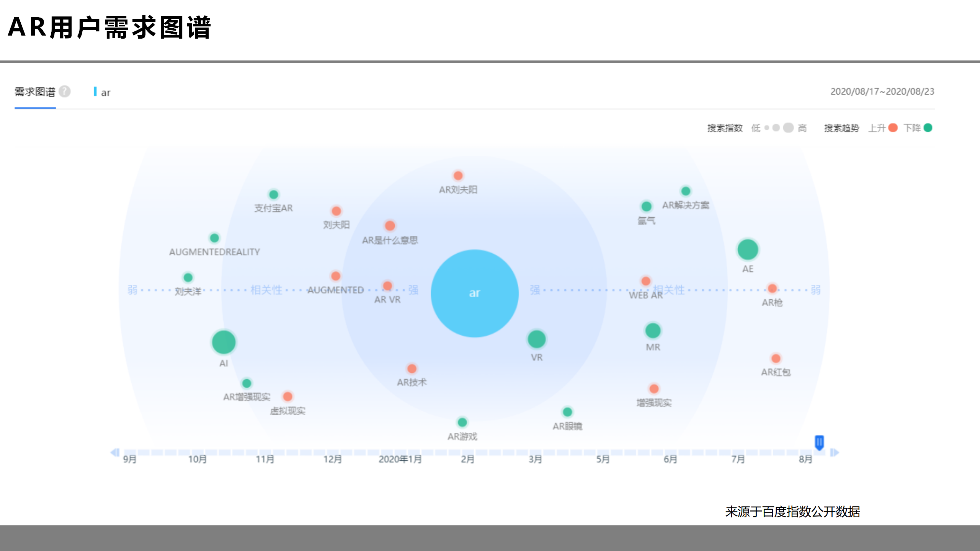The height and width of the screenshot is (551, 980).
Task: Click the 9月 timeline label
Action: tap(130, 459)
